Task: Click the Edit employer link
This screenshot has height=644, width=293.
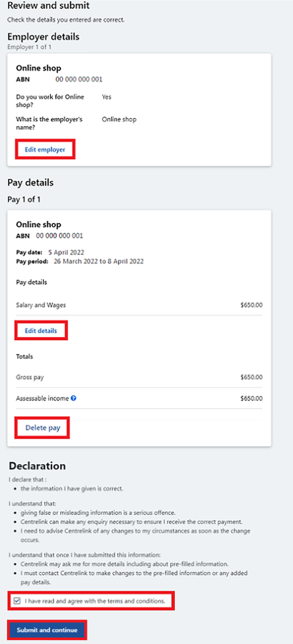Action: coord(45,150)
